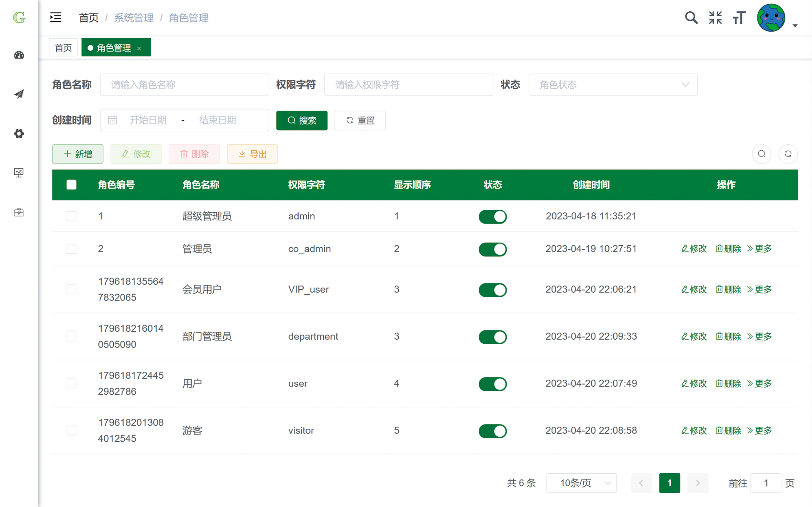The image size is (812, 507).
Task: Click 修改 link for the 会员用户 row
Action: pos(694,289)
